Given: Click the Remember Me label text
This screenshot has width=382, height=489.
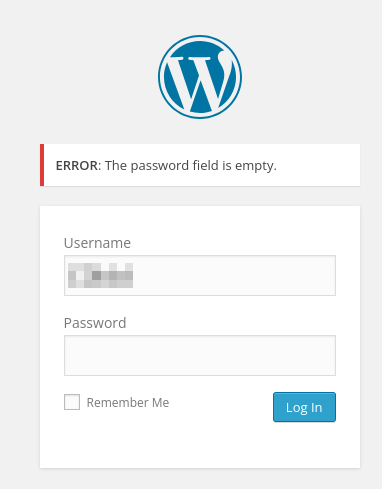Looking at the screenshot, I should click(128, 403).
